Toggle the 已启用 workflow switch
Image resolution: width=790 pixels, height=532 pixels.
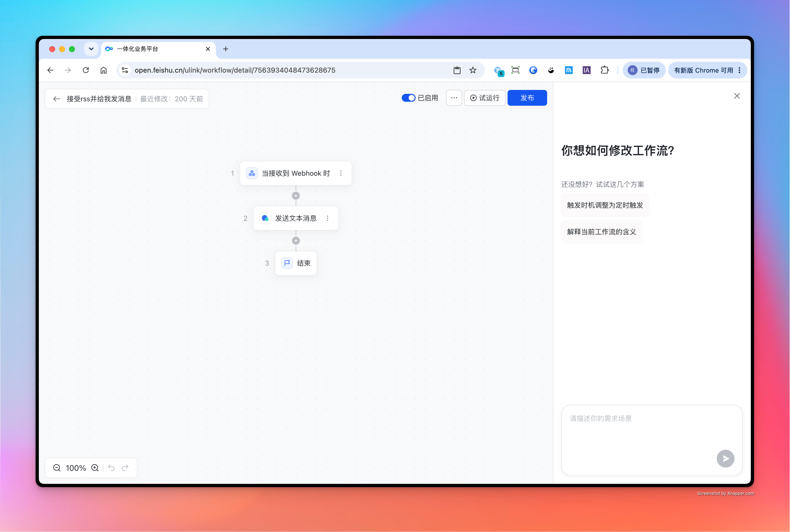[408, 98]
